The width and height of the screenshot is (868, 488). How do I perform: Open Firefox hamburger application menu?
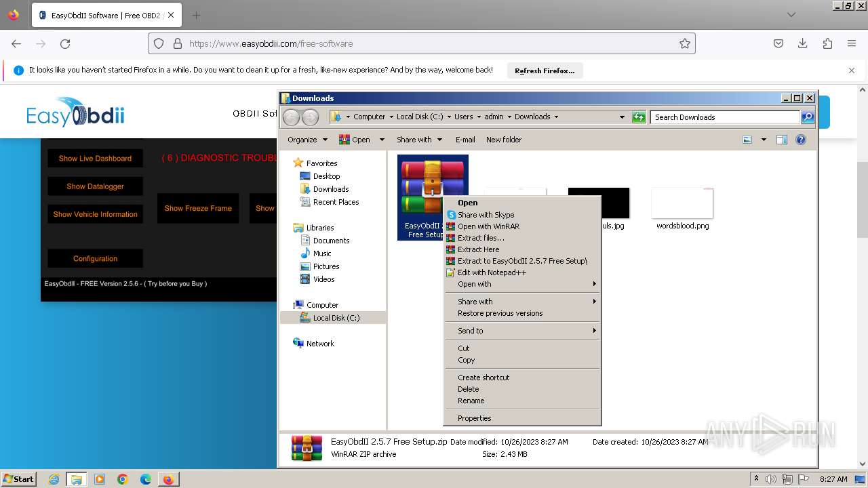[x=852, y=43]
